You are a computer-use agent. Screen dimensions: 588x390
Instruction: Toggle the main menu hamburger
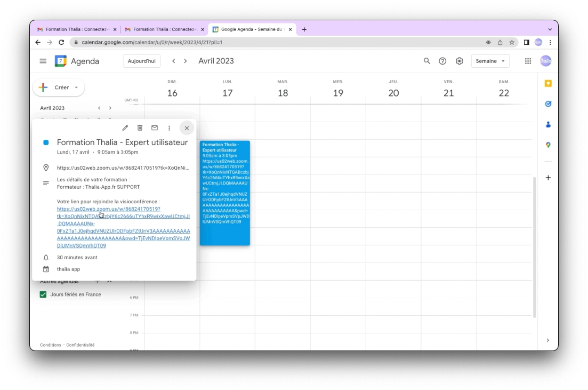(43, 61)
